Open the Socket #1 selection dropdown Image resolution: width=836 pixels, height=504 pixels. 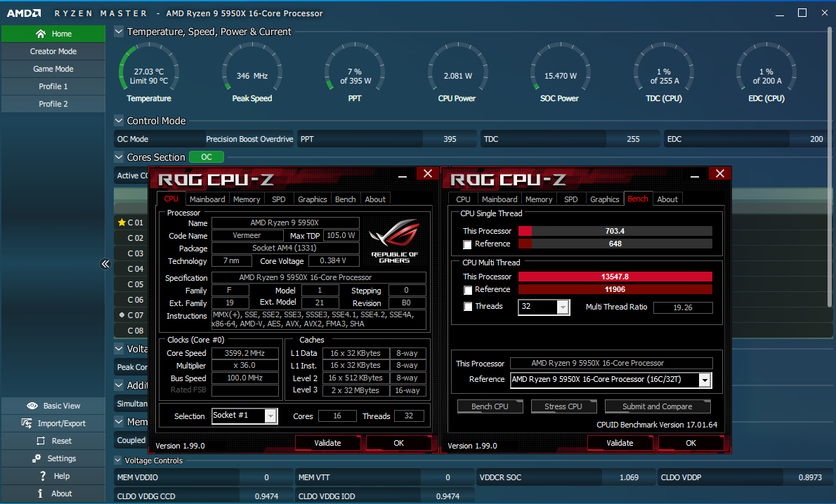(x=271, y=416)
